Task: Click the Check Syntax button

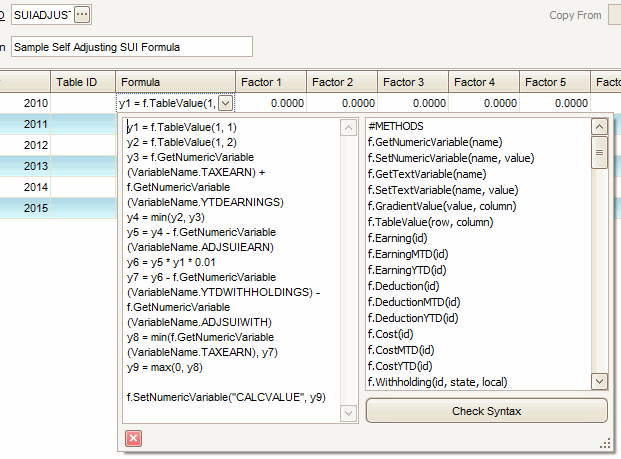Action: pyautogui.click(x=486, y=411)
